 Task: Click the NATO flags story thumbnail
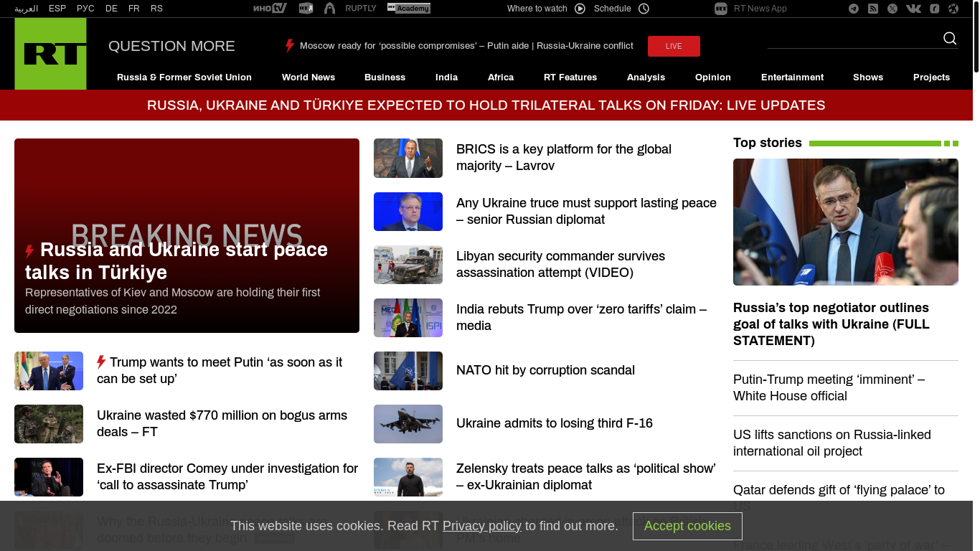coord(408,371)
